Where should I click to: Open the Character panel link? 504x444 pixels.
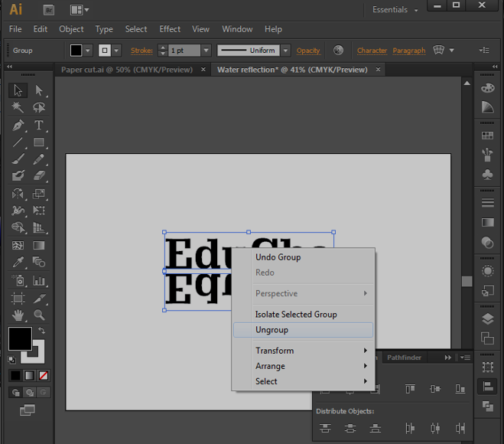(372, 51)
